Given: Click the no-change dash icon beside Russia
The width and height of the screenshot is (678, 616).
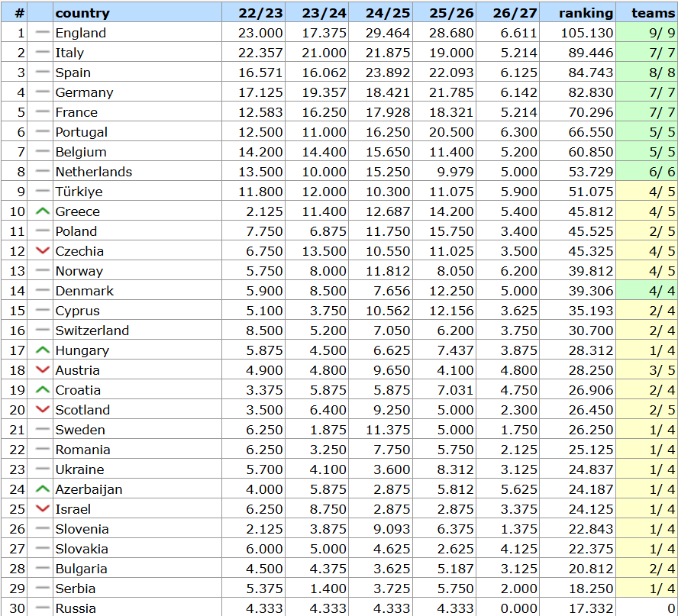Looking at the screenshot, I should click(x=43, y=608).
